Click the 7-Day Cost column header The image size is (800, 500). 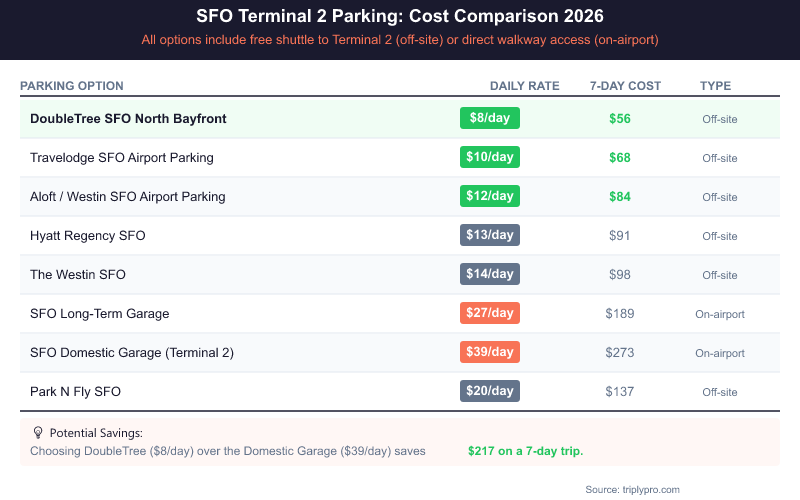(625, 86)
